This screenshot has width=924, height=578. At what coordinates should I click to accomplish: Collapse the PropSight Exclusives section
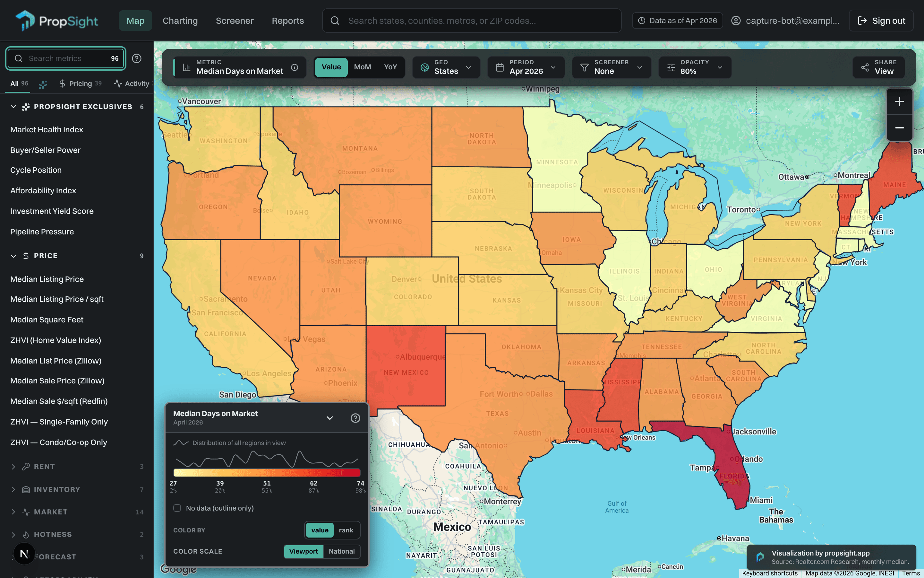[13, 107]
